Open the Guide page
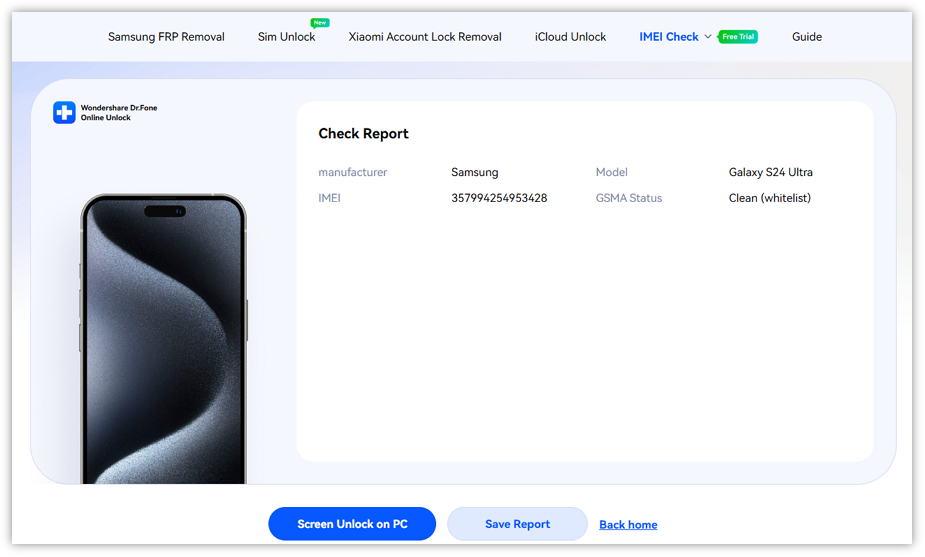 (x=806, y=37)
